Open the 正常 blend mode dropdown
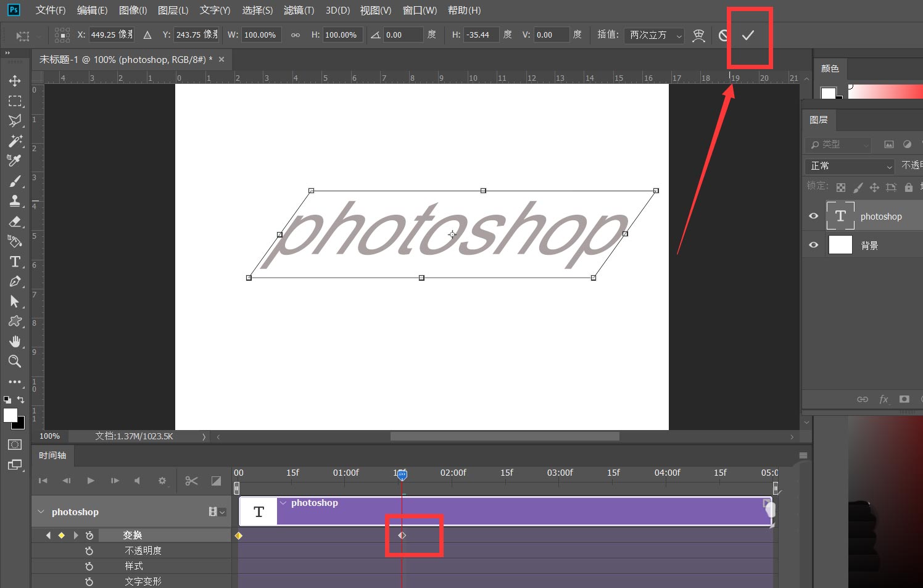This screenshot has height=588, width=923. (x=850, y=166)
